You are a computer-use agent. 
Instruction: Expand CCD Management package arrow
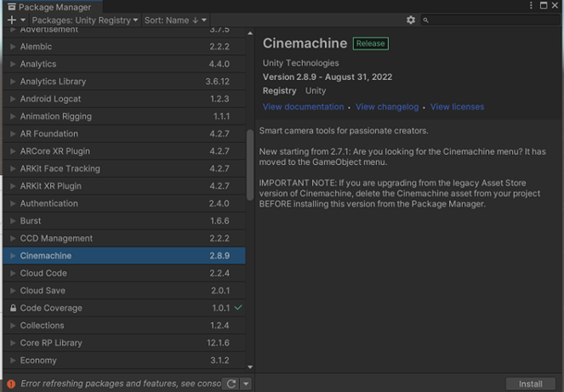[13, 238]
